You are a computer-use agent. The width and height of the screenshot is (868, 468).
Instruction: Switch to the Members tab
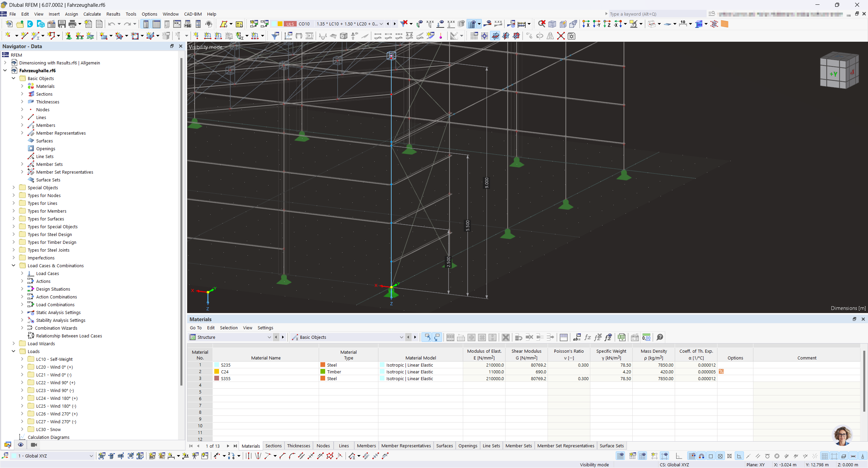366,446
